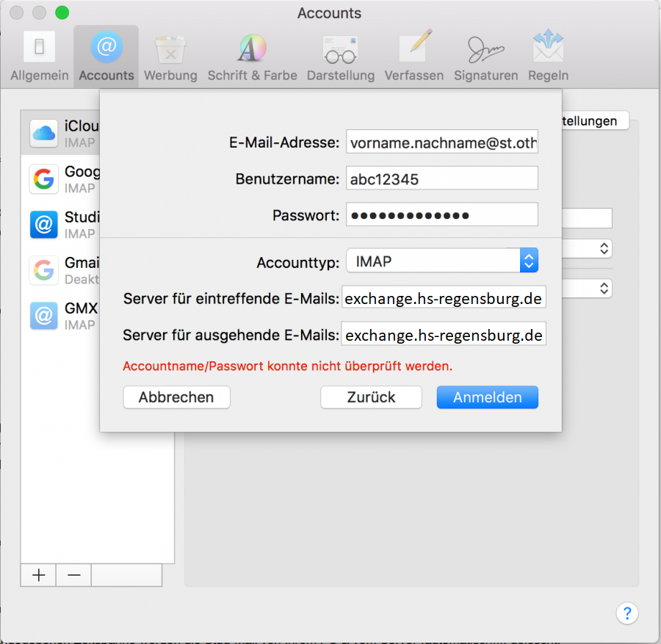Open the upper background popup stepper
The image size is (661, 644).
pyautogui.click(x=604, y=249)
